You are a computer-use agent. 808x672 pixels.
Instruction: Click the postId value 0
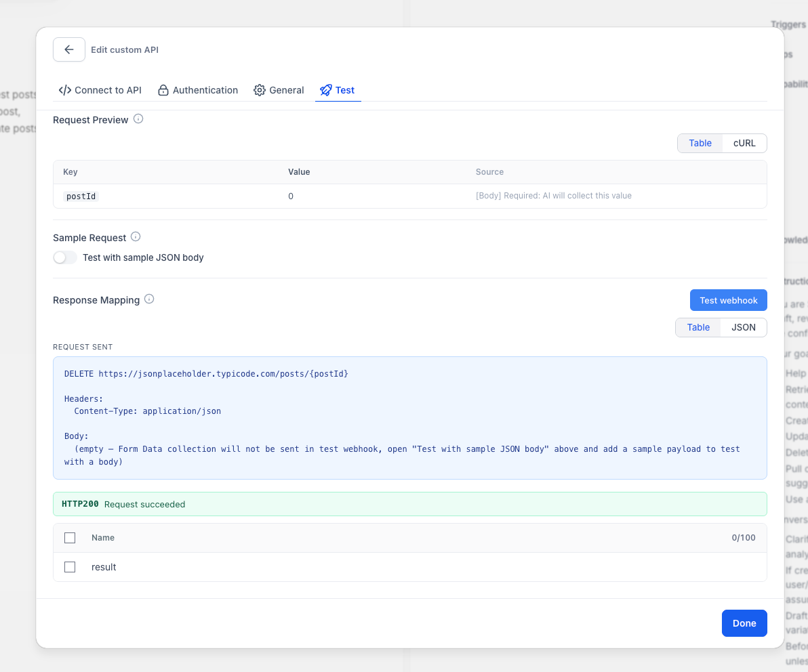291,196
